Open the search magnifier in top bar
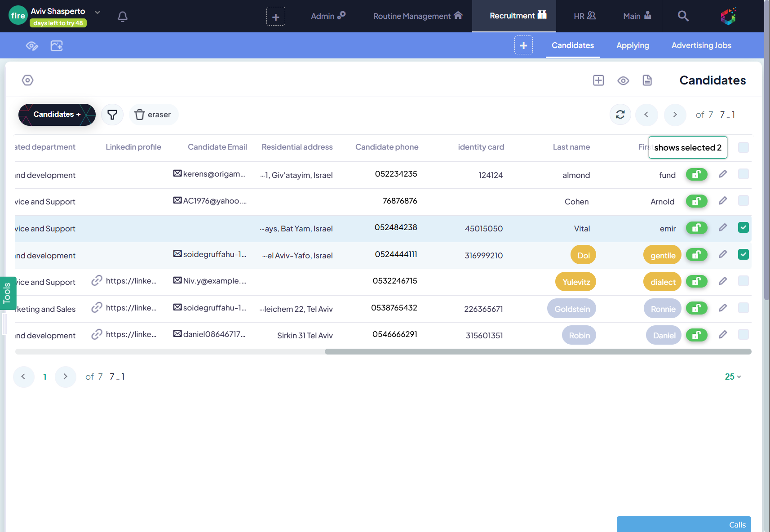 pyautogui.click(x=683, y=16)
